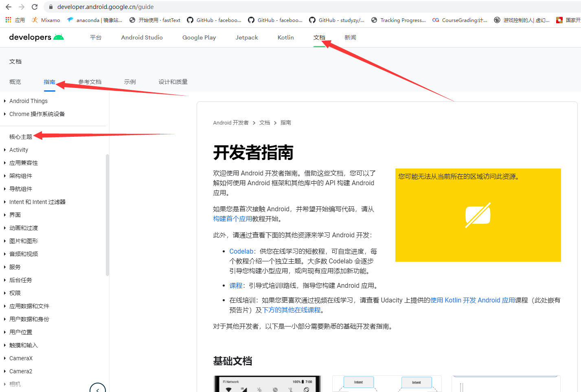Viewport: 581px width, 392px height.
Task: Switch to the 概览 tab
Action: (x=15, y=82)
